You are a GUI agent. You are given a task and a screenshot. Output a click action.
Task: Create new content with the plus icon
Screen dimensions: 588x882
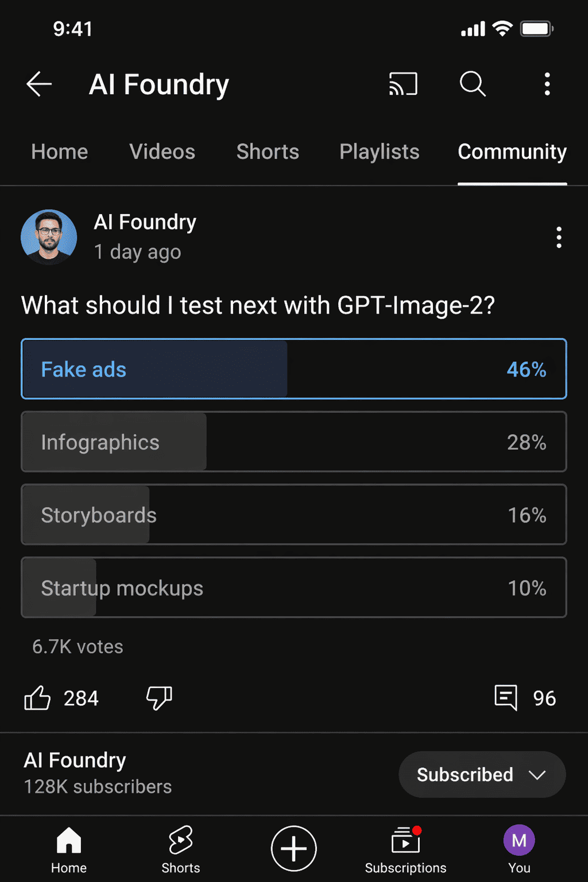pos(293,849)
